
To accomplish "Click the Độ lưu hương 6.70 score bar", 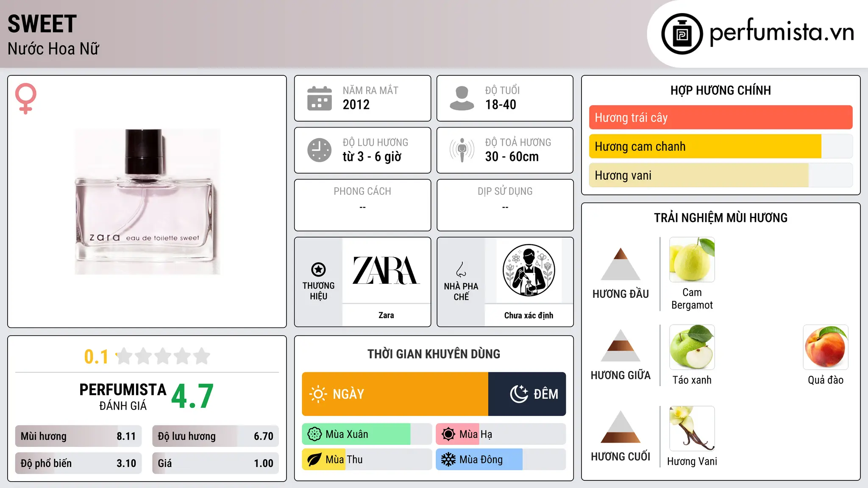I will click(215, 436).
